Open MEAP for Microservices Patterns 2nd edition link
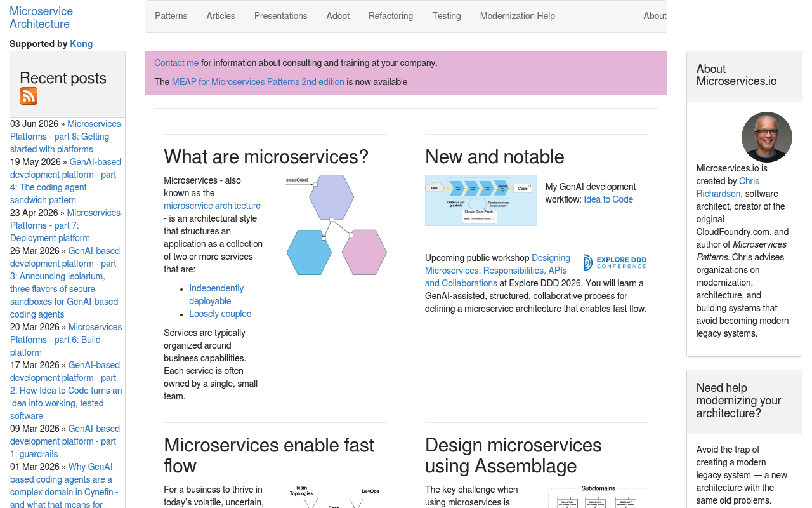Viewport: 812px width, 508px height. (258, 82)
